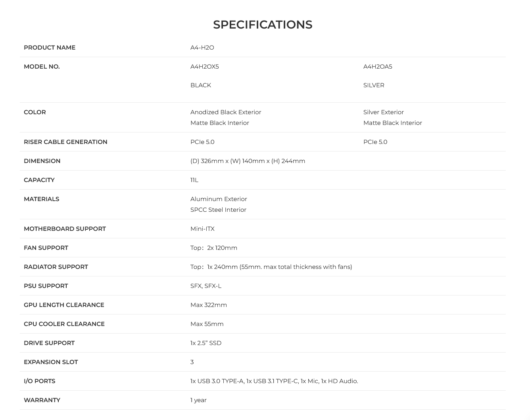The width and height of the screenshot is (530, 420).
Task: Click model number A4H2OA5
Action: coord(378,67)
